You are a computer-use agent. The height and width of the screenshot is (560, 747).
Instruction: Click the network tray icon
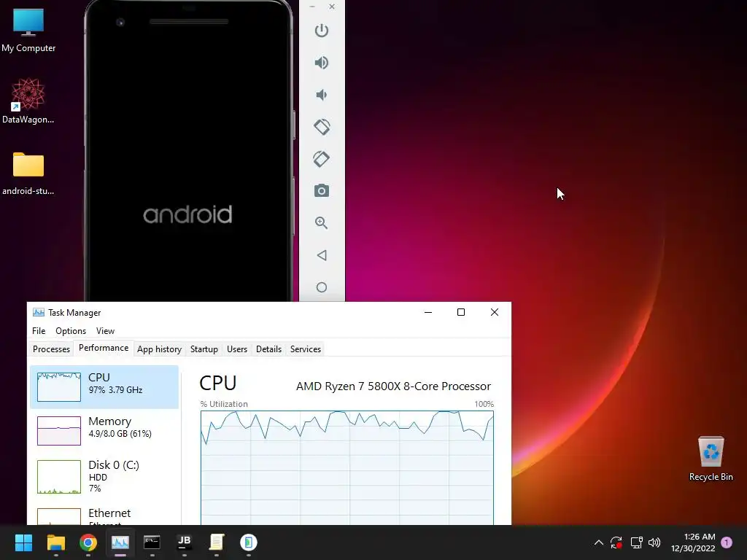point(636,542)
